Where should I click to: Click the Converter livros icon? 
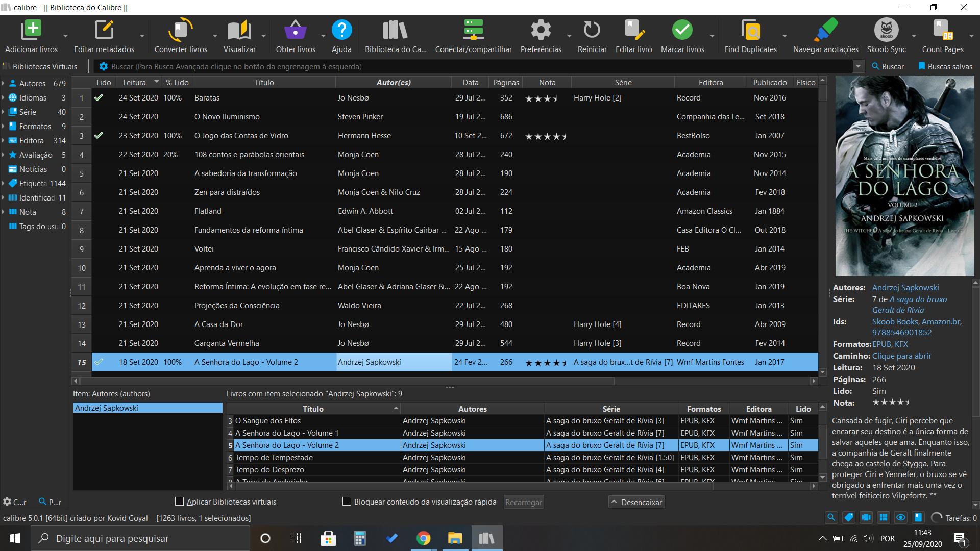click(x=181, y=31)
